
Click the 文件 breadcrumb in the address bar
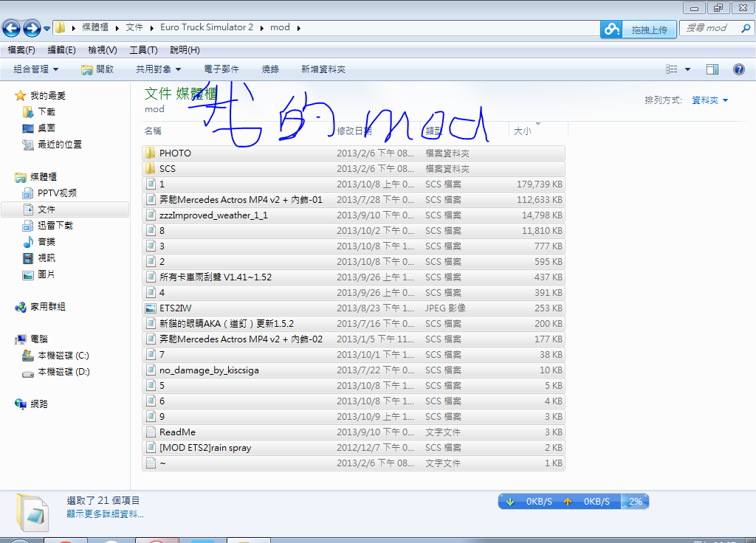pos(134,27)
